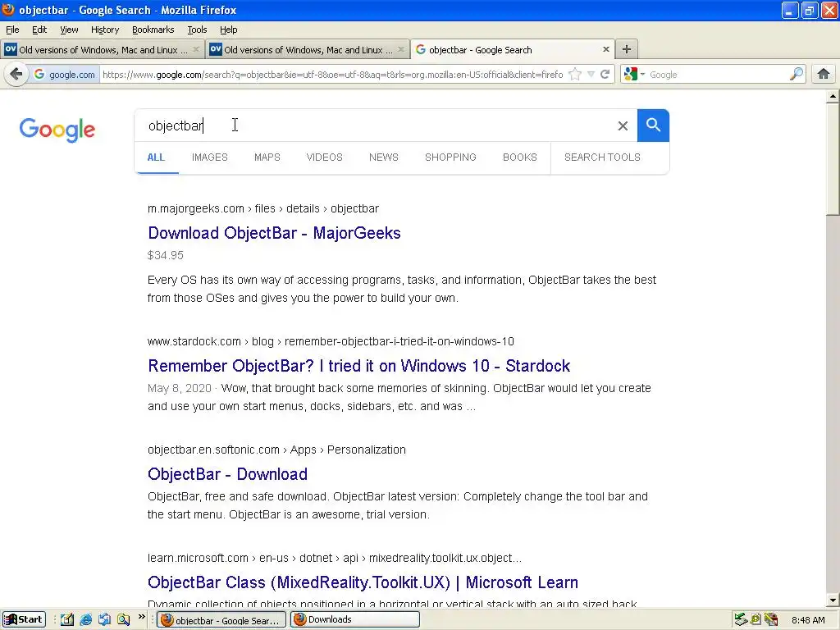The height and width of the screenshot is (630, 840).
Task: Open the Tools menu
Action: (x=197, y=30)
